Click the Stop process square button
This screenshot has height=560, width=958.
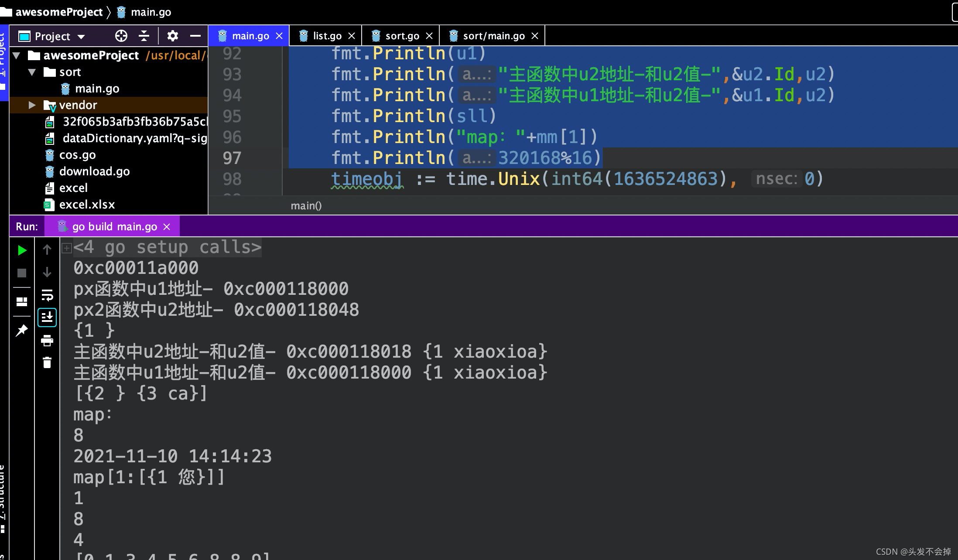(x=22, y=273)
